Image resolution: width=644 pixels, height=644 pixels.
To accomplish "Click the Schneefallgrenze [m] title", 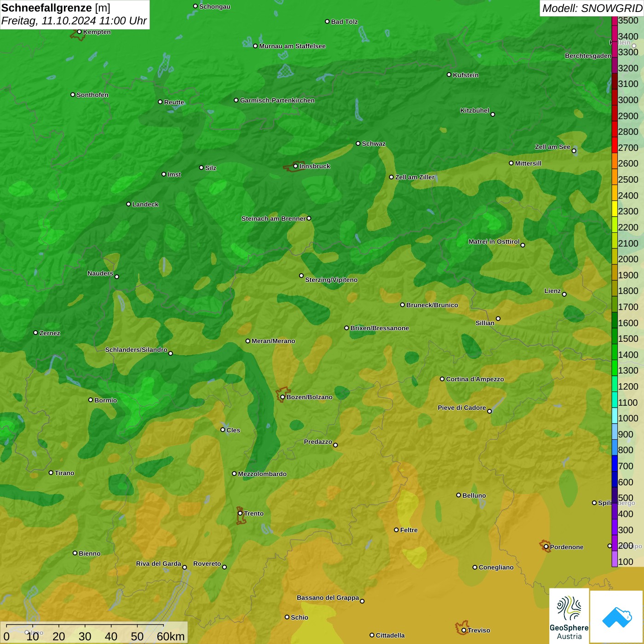I will click(x=56, y=8).
